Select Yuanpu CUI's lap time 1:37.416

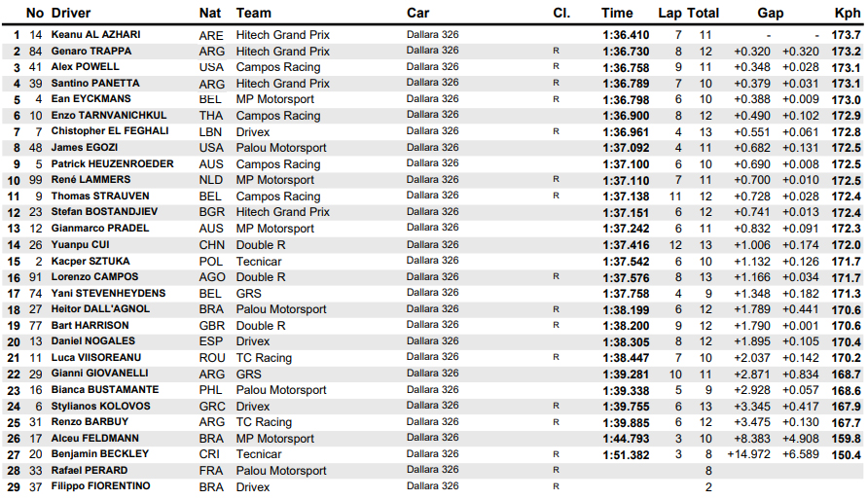[x=627, y=244]
